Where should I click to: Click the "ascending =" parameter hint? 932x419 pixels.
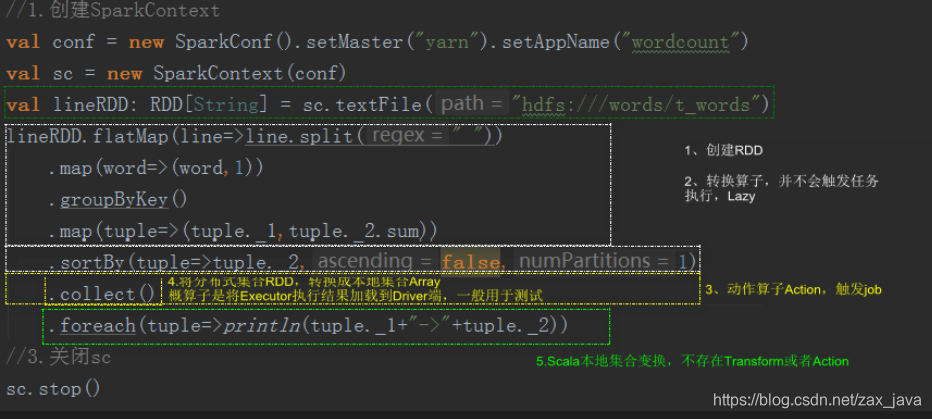[x=375, y=260]
